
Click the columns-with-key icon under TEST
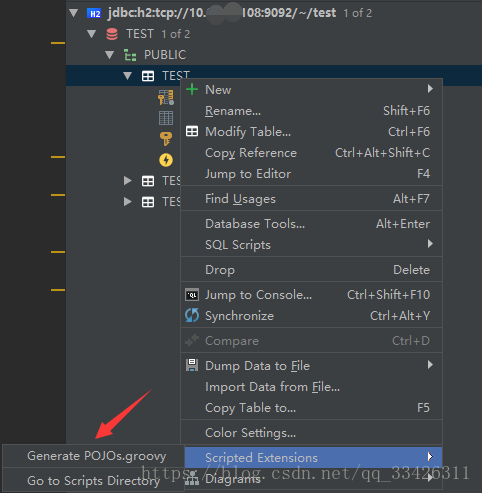coord(166,97)
